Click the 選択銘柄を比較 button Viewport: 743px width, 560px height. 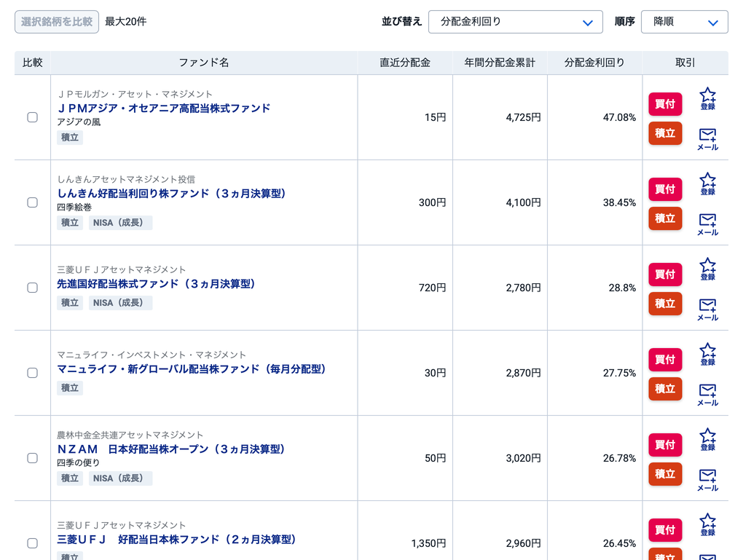point(57,22)
